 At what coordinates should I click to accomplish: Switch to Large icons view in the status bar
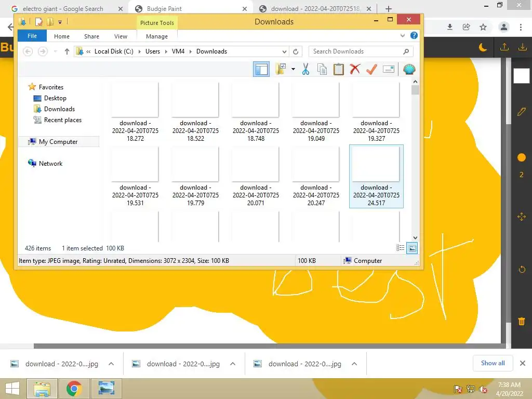(412, 248)
